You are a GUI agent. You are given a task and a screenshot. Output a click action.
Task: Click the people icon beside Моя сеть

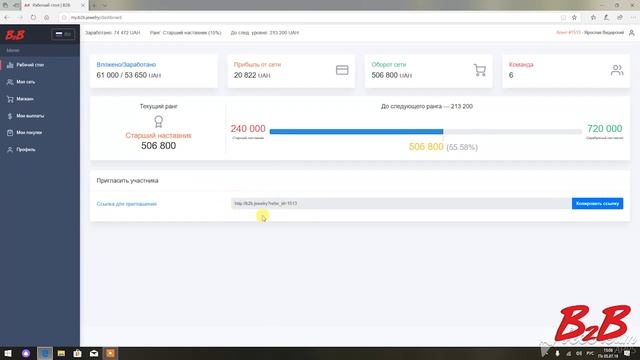(x=10, y=82)
